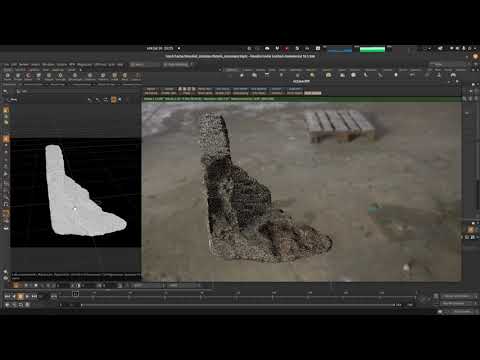Open the Main radial menu dropdown
480x360 pixels.
178,65
